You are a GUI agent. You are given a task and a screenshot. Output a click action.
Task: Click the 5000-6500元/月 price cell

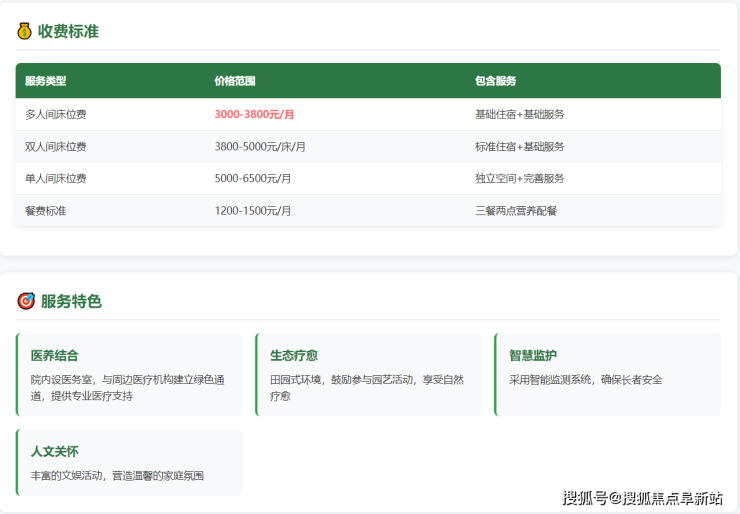[253, 179]
